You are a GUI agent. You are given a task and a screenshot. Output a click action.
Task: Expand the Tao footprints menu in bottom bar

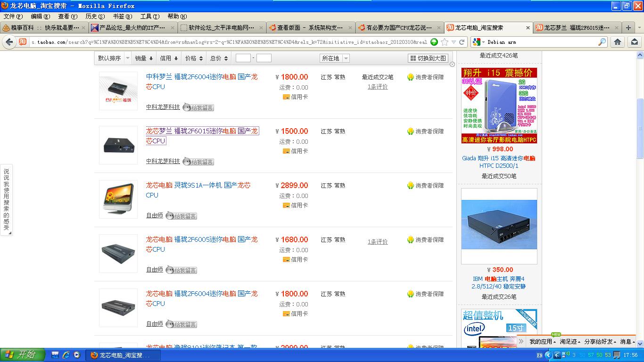pos(570,341)
